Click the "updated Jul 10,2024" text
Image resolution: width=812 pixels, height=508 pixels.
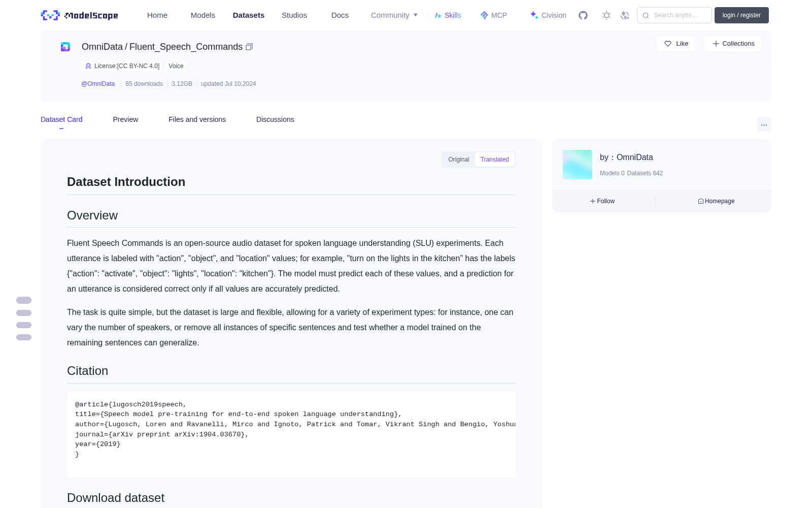228,84
